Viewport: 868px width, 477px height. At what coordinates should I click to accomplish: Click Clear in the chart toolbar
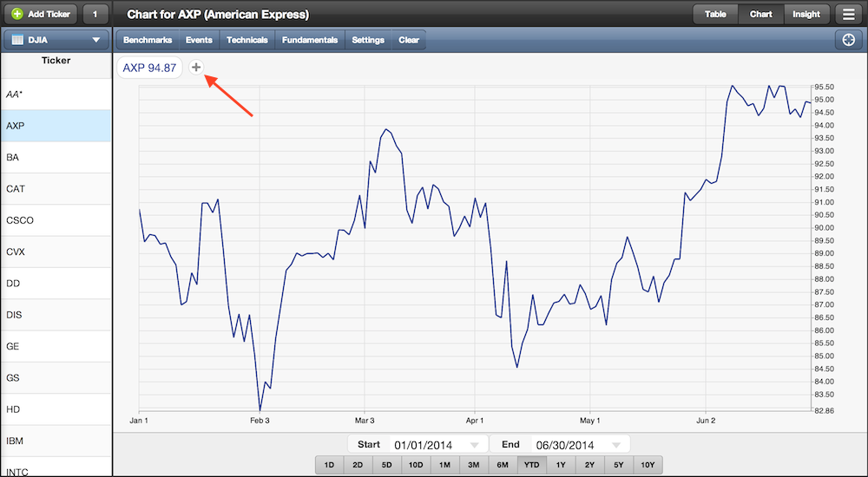click(409, 40)
